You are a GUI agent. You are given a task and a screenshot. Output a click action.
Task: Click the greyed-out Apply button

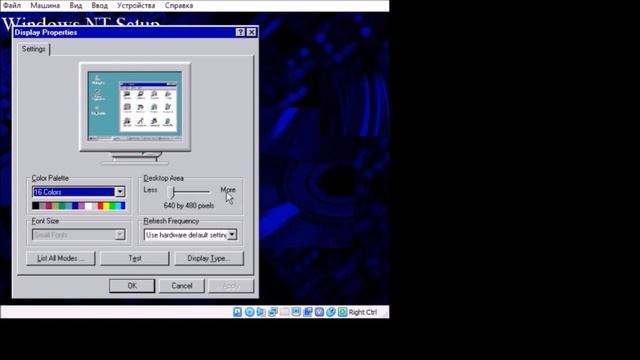pyautogui.click(x=231, y=286)
